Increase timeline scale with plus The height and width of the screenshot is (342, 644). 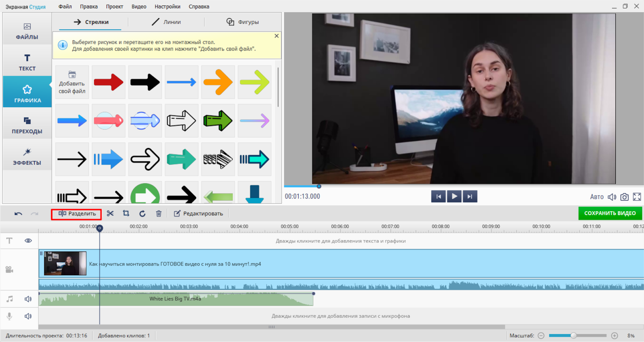point(615,336)
